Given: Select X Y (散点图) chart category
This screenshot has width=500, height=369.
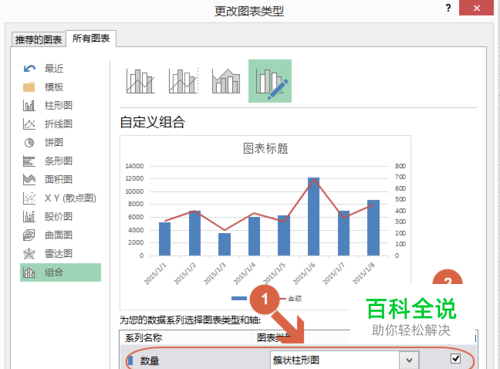Looking at the screenshot, I should pyautogui.click(x=71, y=198).
